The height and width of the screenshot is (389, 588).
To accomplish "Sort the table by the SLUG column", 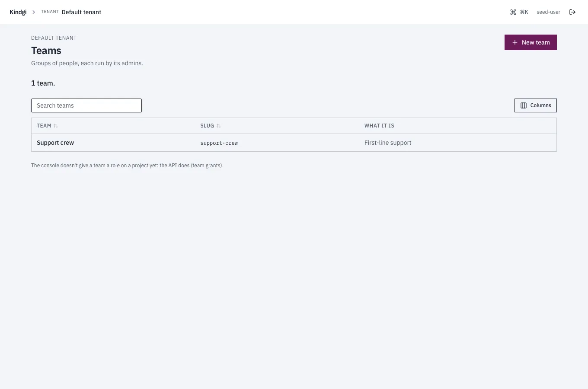I will pos(211,126).
